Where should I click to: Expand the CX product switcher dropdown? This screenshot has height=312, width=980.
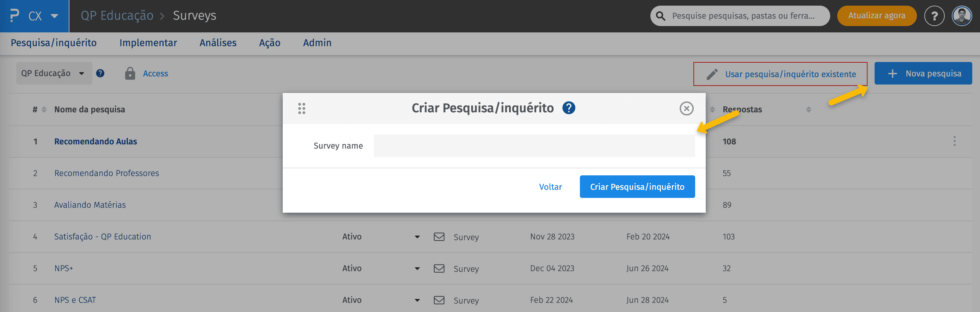[54, 16]
